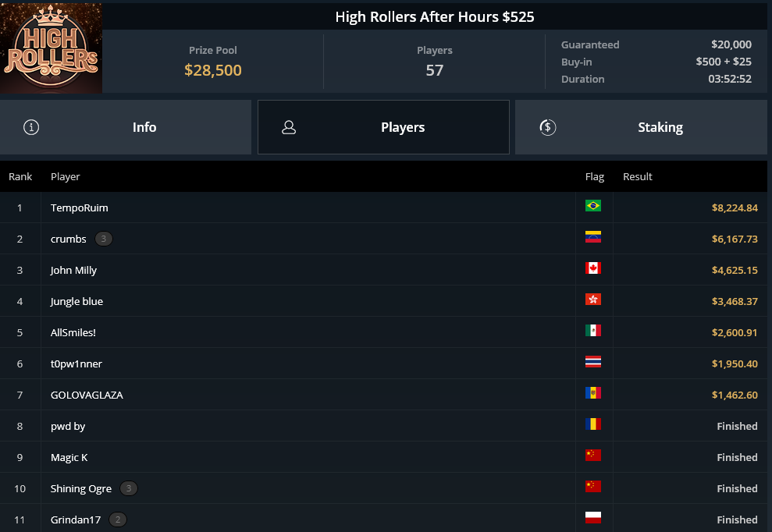Click the info circle icon on the Info tab
The width and height of the screenshot is (772, 532).
click(31, 126)
